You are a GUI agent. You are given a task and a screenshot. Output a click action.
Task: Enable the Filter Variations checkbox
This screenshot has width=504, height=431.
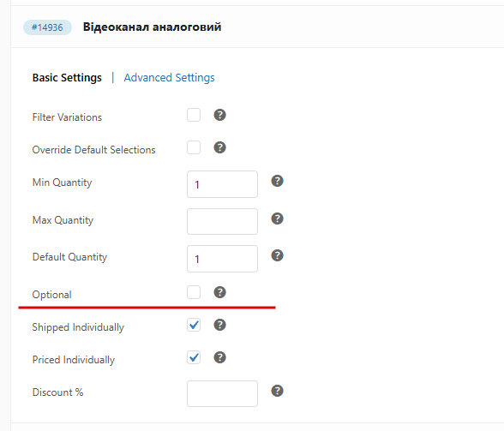tap(194, 115)
